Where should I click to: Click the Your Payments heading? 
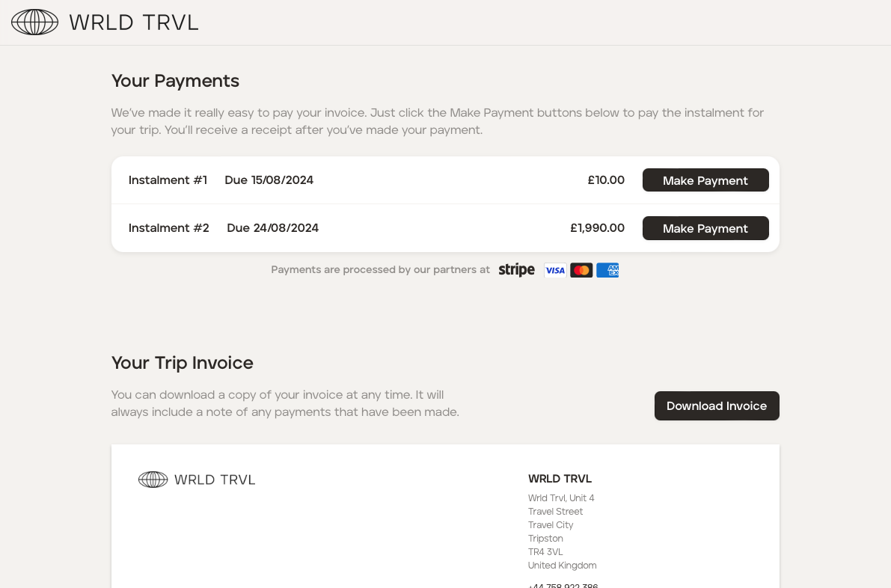point(175,81)
